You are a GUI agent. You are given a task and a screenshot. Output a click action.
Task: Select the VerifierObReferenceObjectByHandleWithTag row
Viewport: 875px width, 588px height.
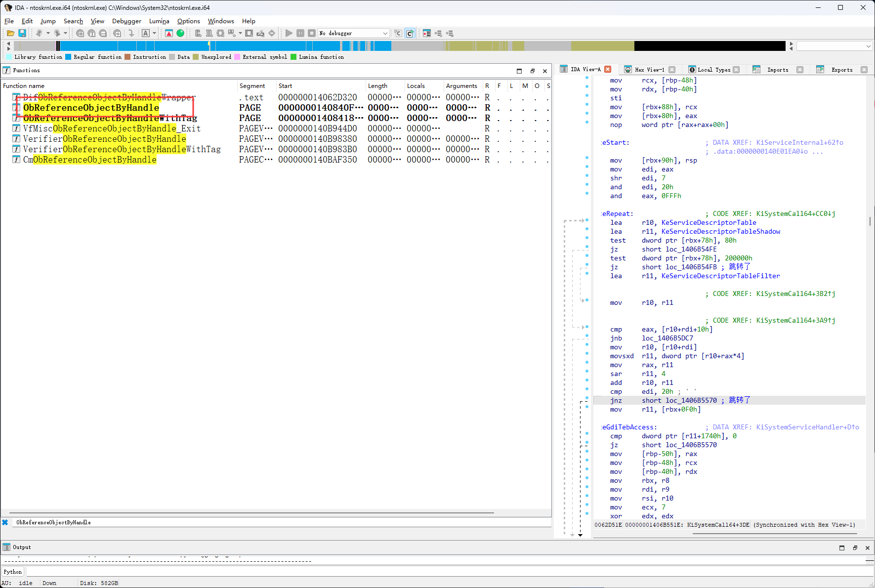[276, 149]
